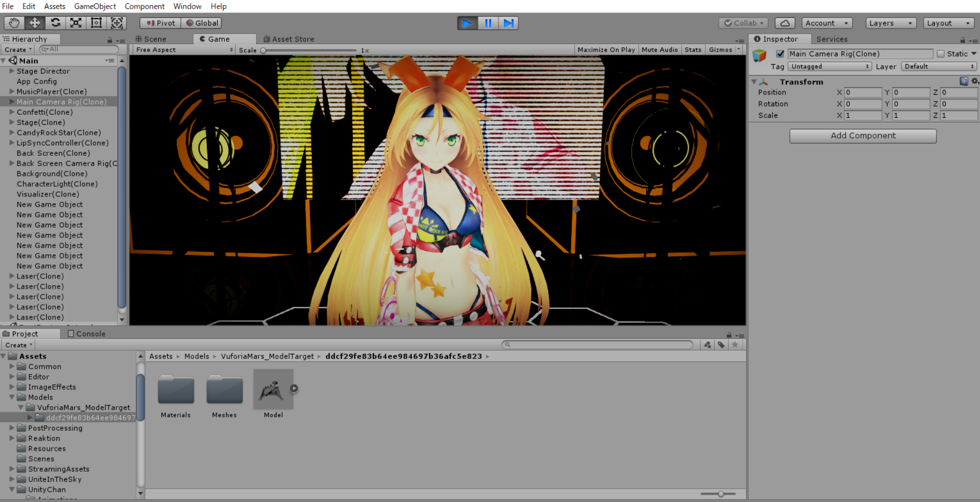Expand the CandyRockStar(Clone) hierarchy item
This screenshot has width=980, height=502.
tap(11, 132)
